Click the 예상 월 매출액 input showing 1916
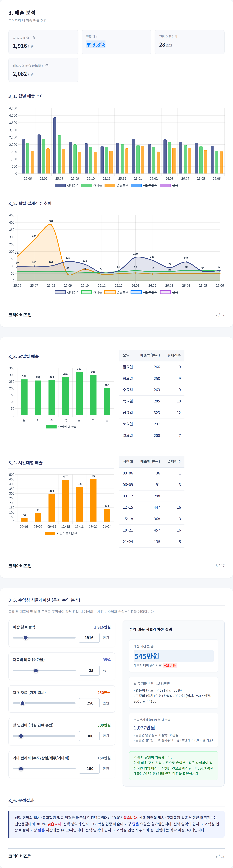This screenshot has height=868, width=233. click(89, 637)
